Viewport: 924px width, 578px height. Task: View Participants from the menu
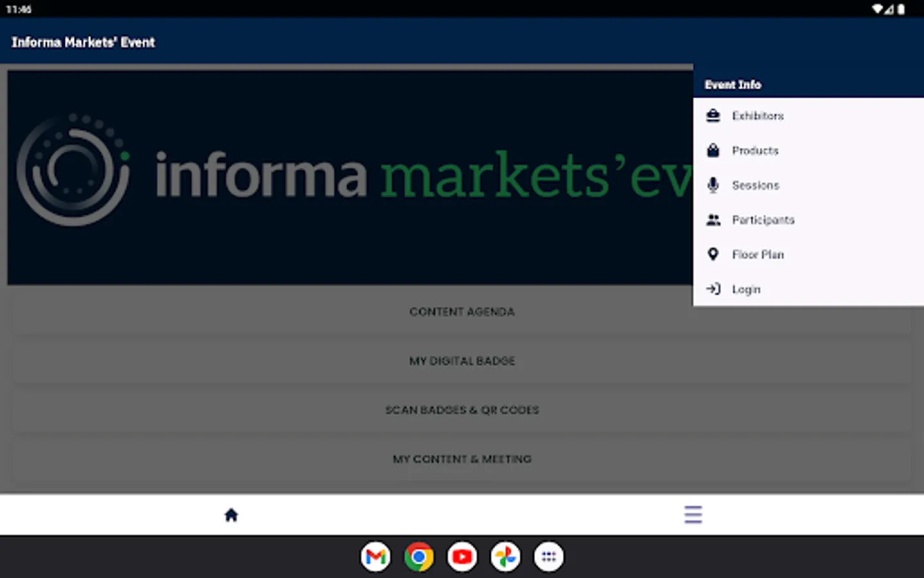pos(809,220)
